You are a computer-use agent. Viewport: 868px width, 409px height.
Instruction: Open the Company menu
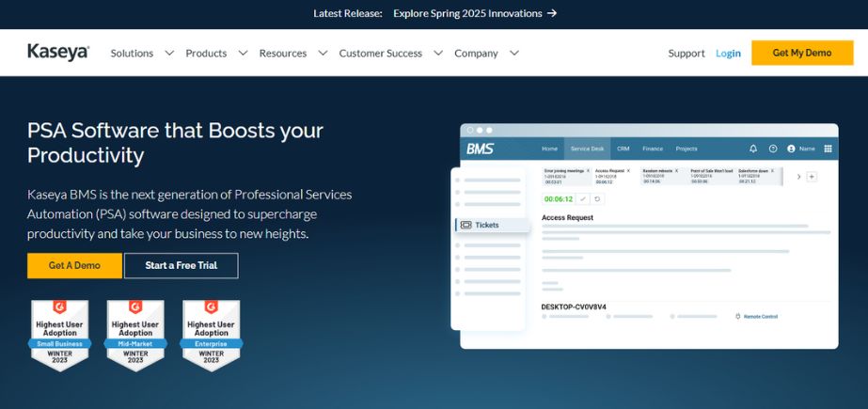tap(476, 54)
